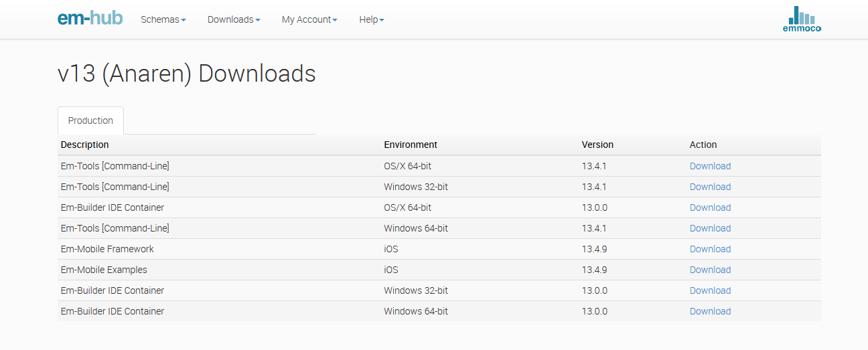Click the Em-Mobile Framework description cell
Screen dimensions: 868x350
[x=107, y=249]
